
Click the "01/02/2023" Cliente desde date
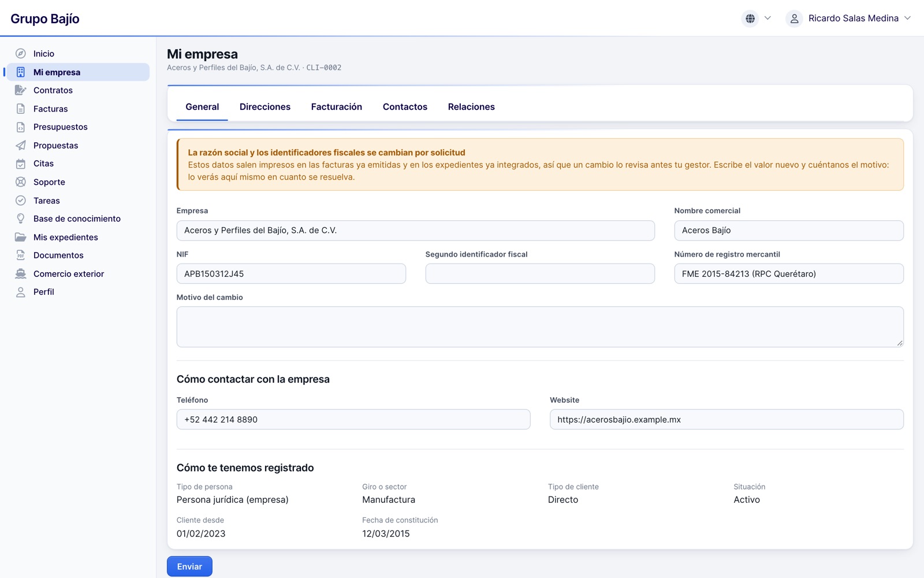[201, 534]
